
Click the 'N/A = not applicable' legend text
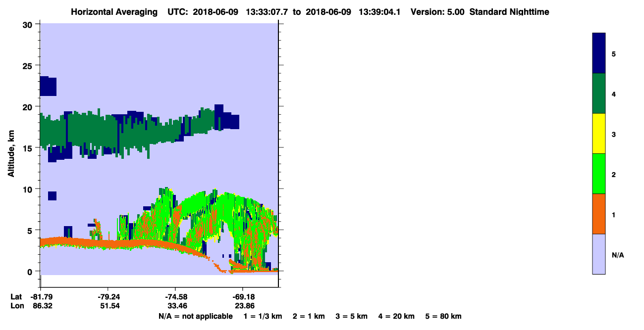pos(195,316)
